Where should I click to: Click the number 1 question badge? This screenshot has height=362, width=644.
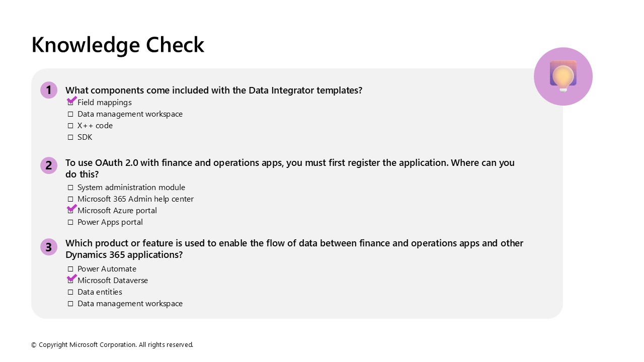pyautogui.click(x=49, y=90)
